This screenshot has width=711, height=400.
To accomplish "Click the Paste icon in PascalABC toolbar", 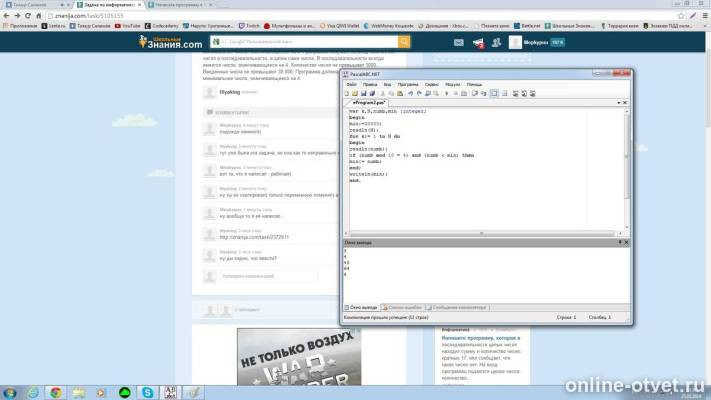I will (399, 93).
